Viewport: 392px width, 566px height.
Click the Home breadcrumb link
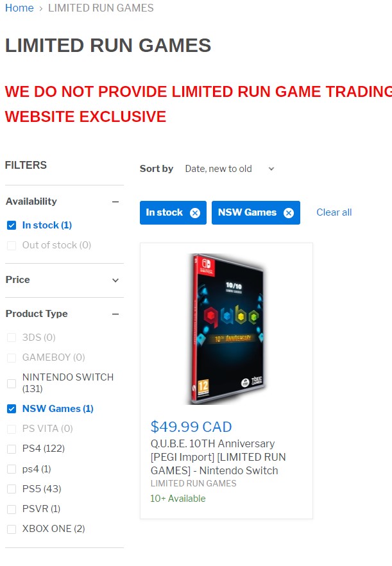19,8
